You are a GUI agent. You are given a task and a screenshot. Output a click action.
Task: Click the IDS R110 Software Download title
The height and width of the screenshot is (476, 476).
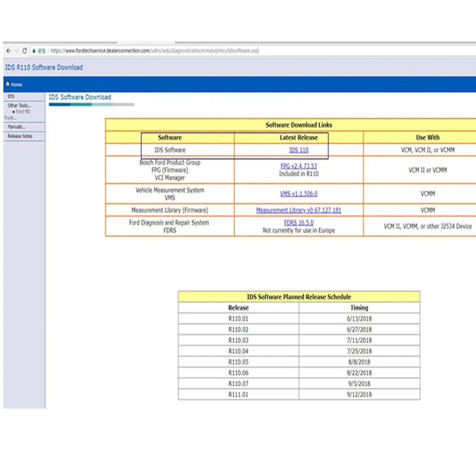(43, 67)
